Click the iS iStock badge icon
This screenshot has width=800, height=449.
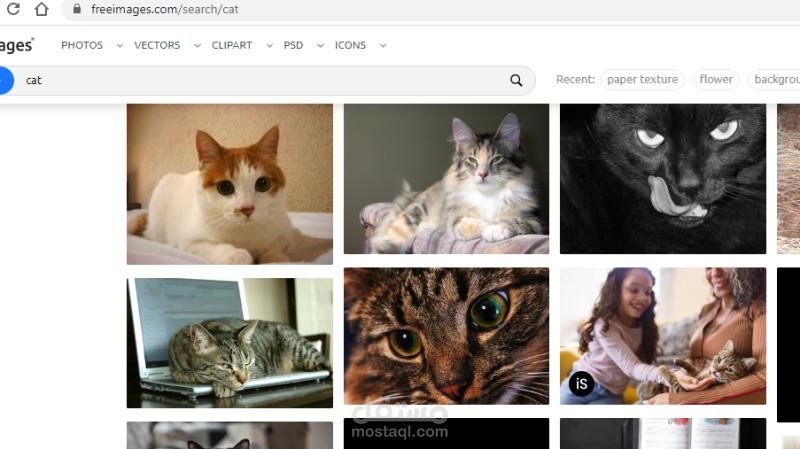[581, 384]
